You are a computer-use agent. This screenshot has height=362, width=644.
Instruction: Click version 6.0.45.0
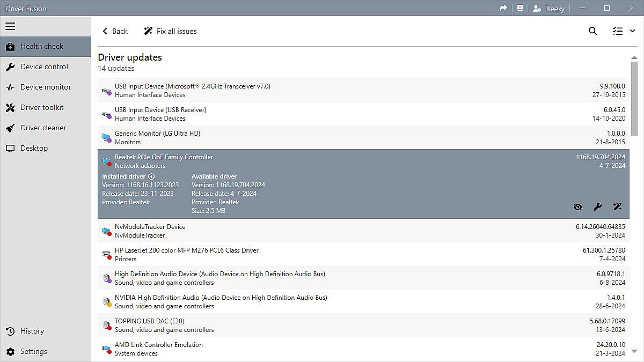point(614,110)
